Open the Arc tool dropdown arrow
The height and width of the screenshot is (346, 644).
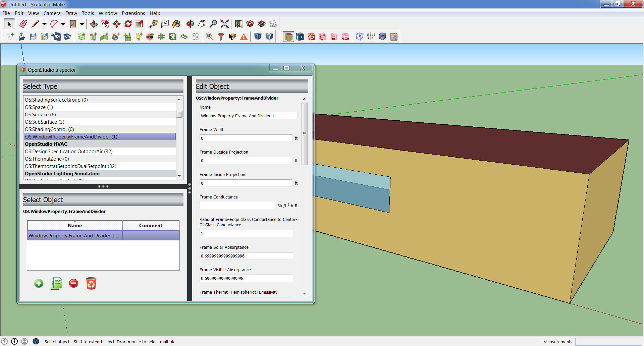pos(63,24)
